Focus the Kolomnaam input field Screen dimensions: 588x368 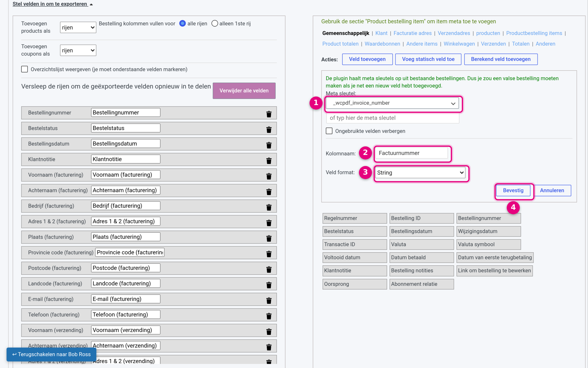(411, 153)
